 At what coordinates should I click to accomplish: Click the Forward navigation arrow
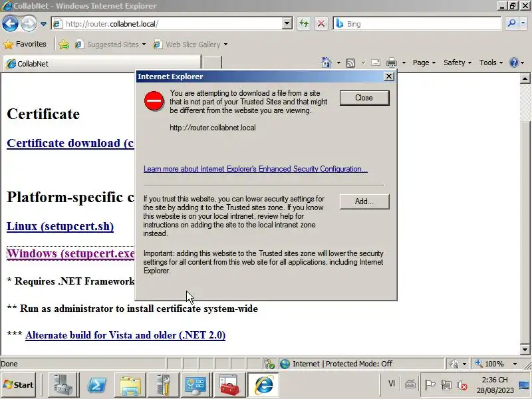[29, 24]
